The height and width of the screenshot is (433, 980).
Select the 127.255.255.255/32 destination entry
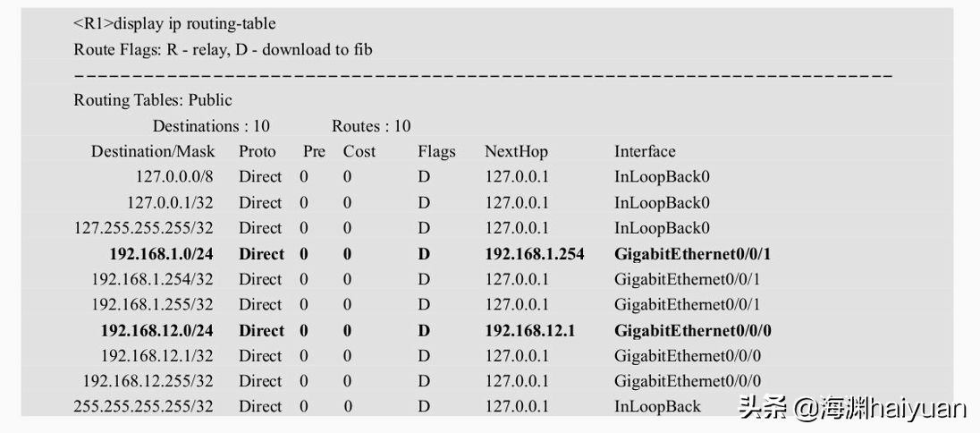pyautogui.click(x=143, y=228)
